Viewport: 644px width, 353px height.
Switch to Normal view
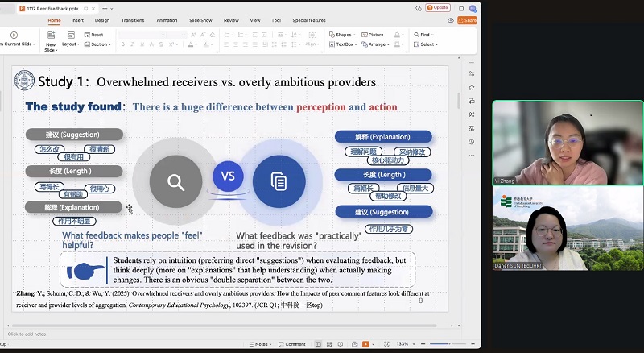point(319,344)
